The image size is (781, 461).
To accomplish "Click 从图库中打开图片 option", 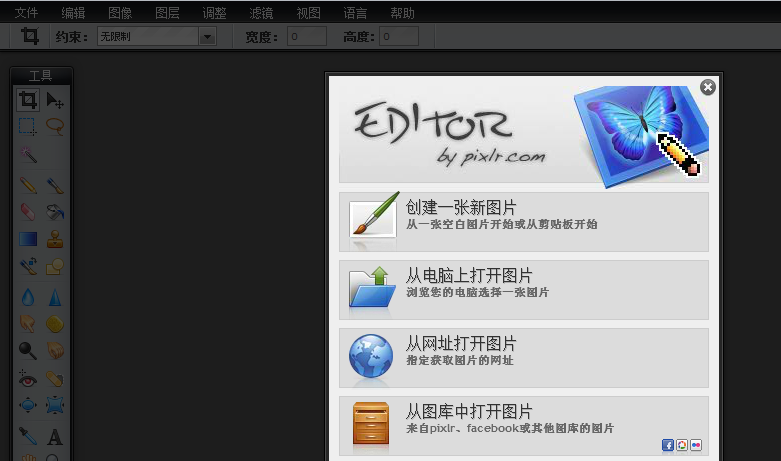I will pyautogui.click(x=523, y=426).
